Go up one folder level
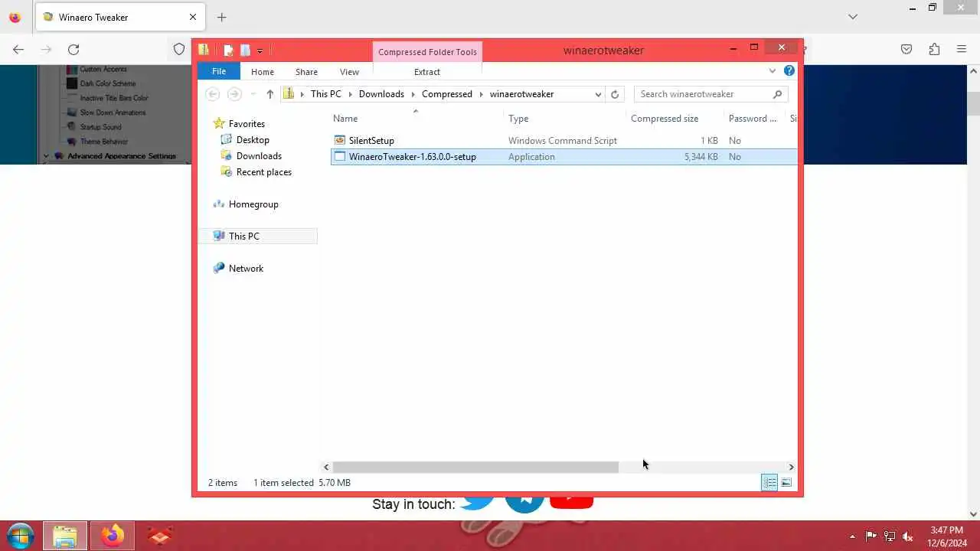The image size is (980, 551). tap(269, 94)
